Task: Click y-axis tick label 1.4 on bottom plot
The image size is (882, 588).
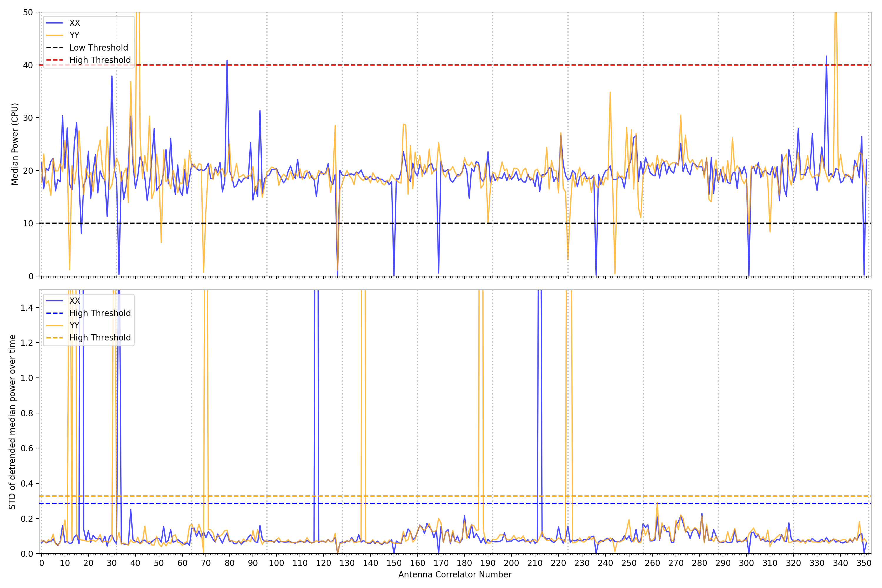Action: (x=27, y=308)
